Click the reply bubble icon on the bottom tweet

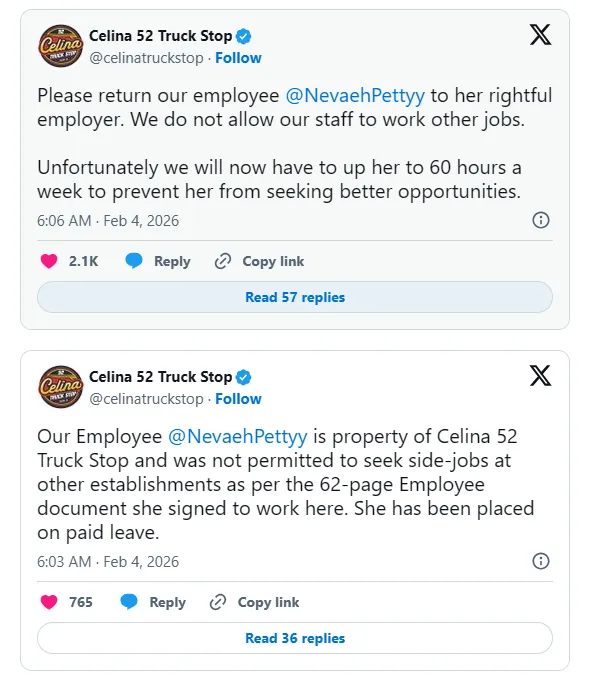pos(129,602)
